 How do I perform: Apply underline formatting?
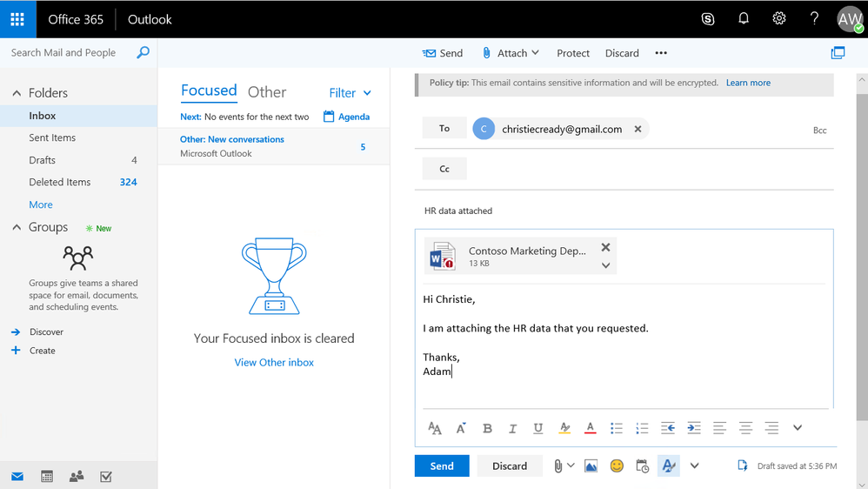pyautogui.click(x=538, y=428)
